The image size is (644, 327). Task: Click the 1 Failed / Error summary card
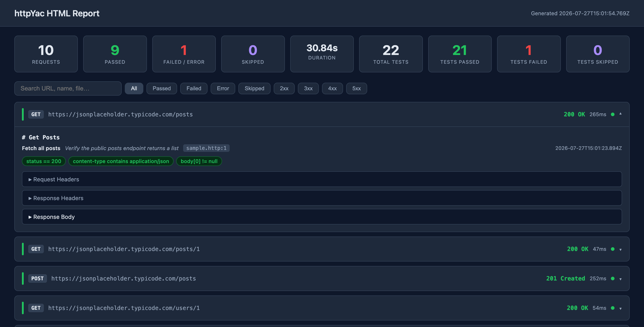[x=184, y=54]
